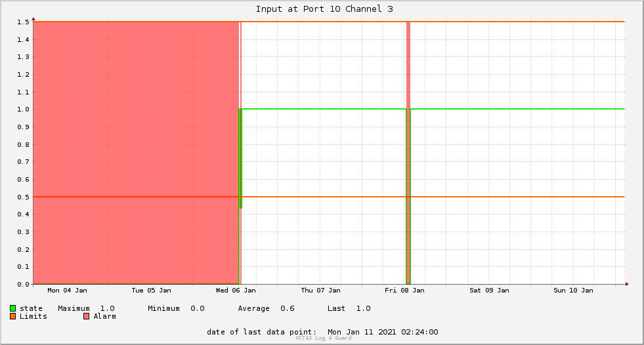Click the 0.1 y-axis value

23,267
